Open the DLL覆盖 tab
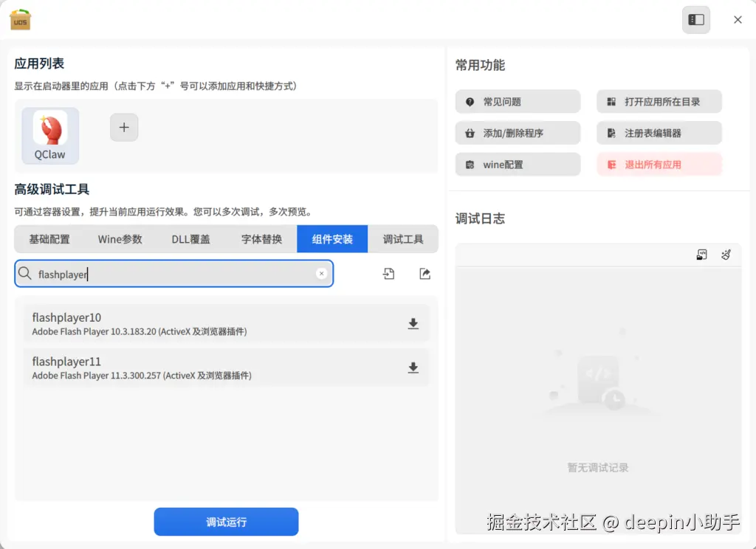Screen dimensions: 756x549 coord(191,239)
